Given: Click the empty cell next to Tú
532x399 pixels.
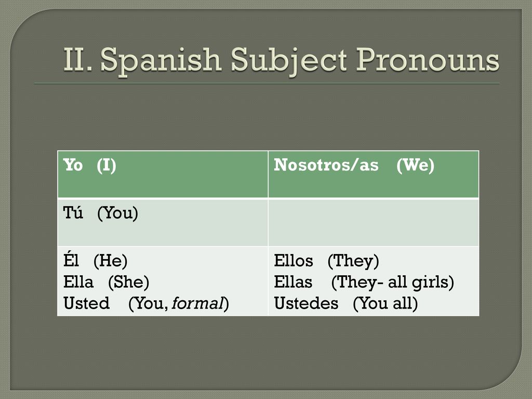Looking at the screenshot, I should pyautogui.click(x=374, y=222).
